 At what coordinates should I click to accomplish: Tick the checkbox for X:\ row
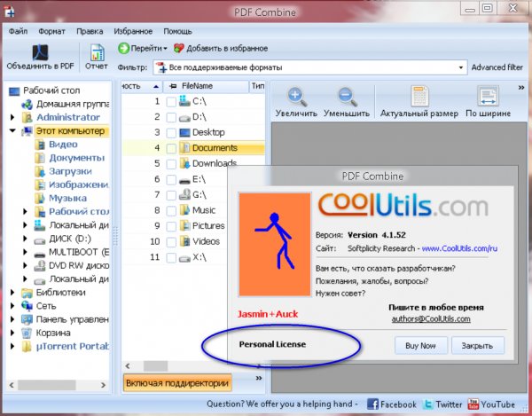click(171, 257)
